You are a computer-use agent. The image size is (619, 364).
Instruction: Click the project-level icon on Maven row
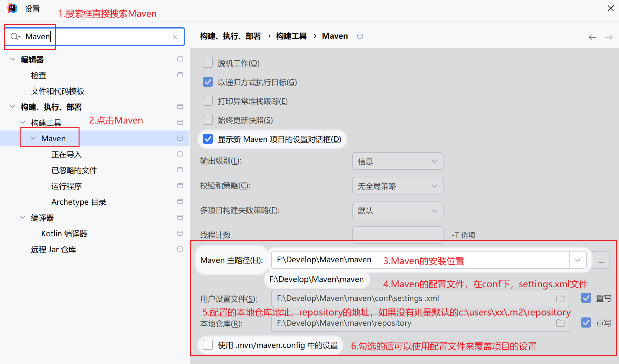coord(180,138)
